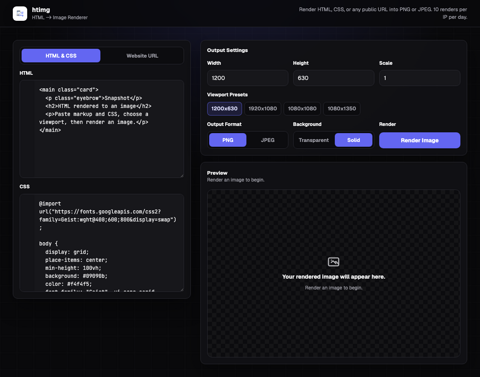This screenshot has width=480, height=377.
Task: Select the 1920x1080 viewport preset
Action: pos(263,109)
